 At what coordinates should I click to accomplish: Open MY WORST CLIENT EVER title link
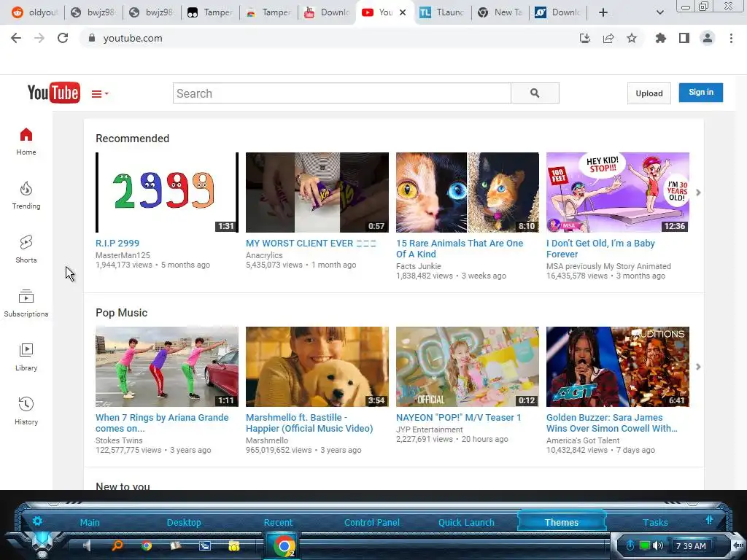311,244
